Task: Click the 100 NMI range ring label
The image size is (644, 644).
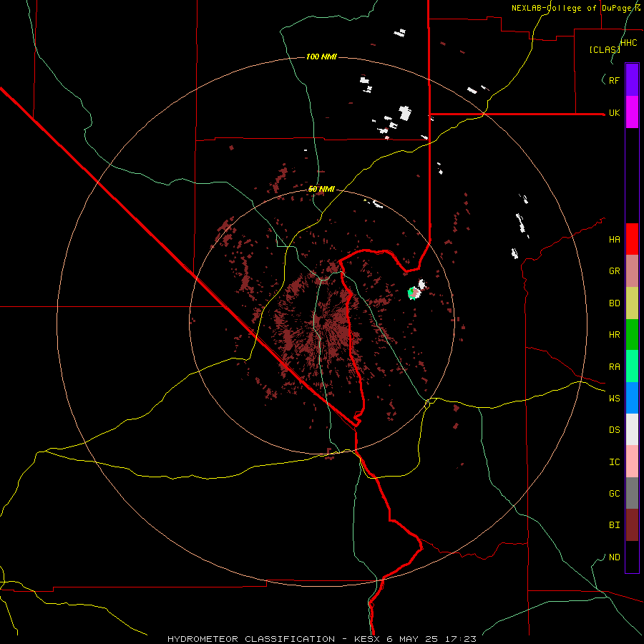Action: [321, 57]
